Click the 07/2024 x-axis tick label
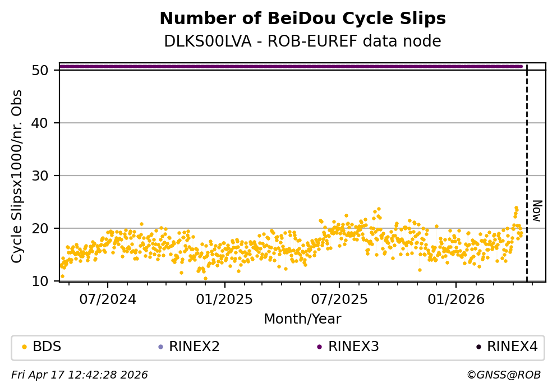The width and height of the screenshot is (557, 392). click(x=108, y=299)
